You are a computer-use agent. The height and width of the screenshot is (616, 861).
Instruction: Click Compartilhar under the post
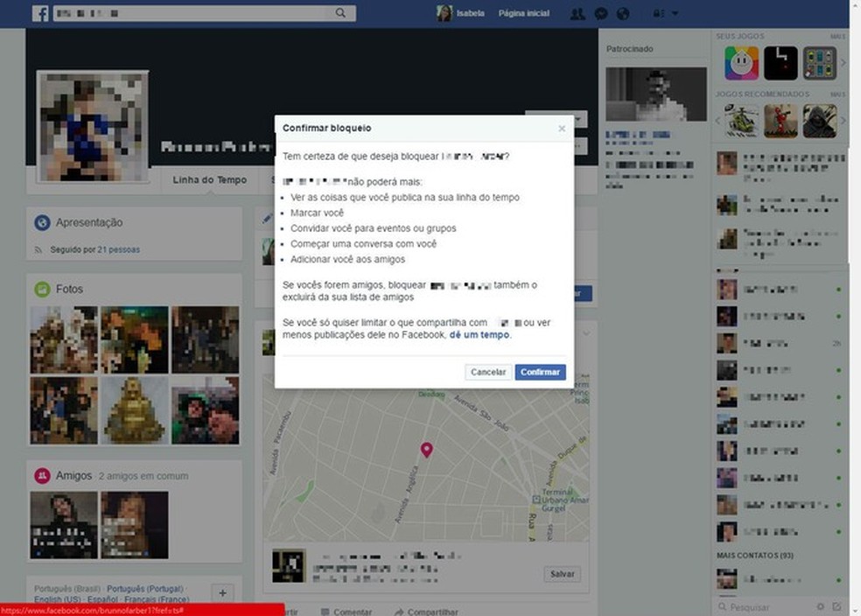tap(426, 611)
